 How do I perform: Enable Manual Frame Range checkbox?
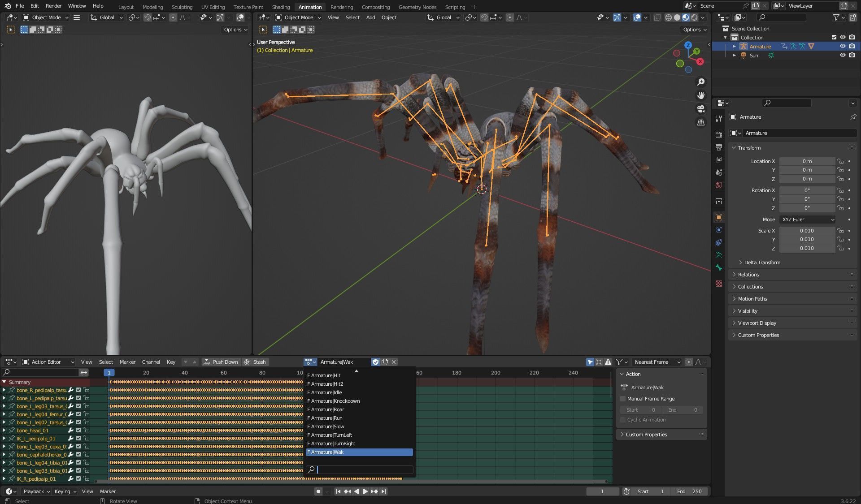point(623,399)
